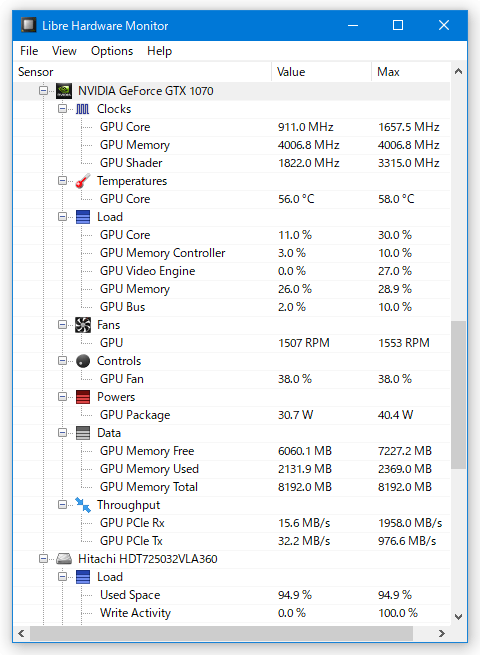This screenshot has width=480, height=655.
Task: Collapse the GPU Load group
Action: (x=62, y=216)
